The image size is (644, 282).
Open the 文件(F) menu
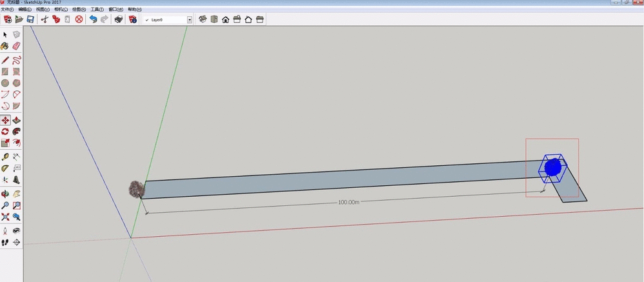coord(8,10)
